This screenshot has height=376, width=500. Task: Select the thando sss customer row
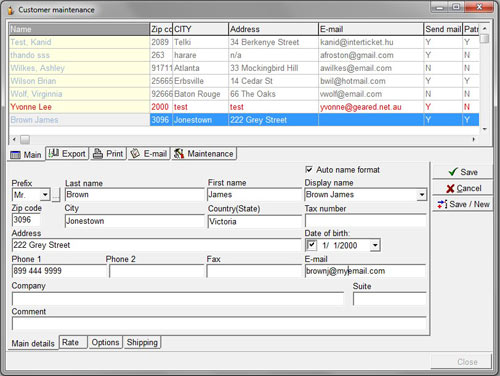tap(244, 55)
